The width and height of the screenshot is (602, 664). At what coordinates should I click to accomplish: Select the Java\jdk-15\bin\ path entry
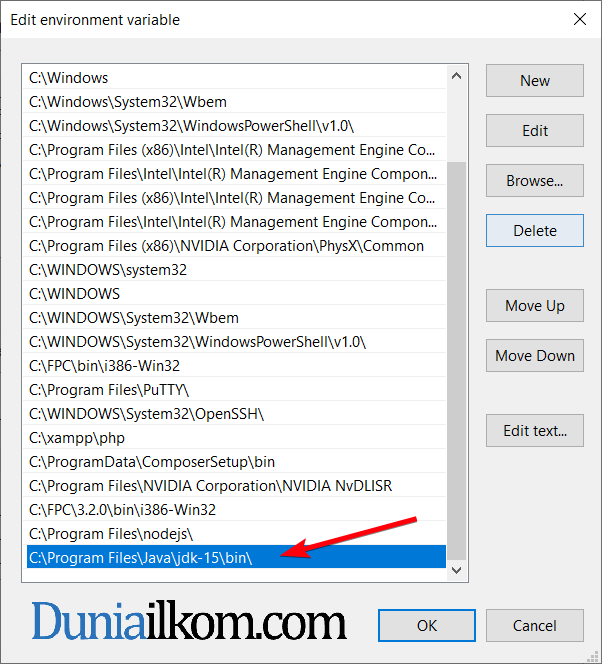coord(236,558)
